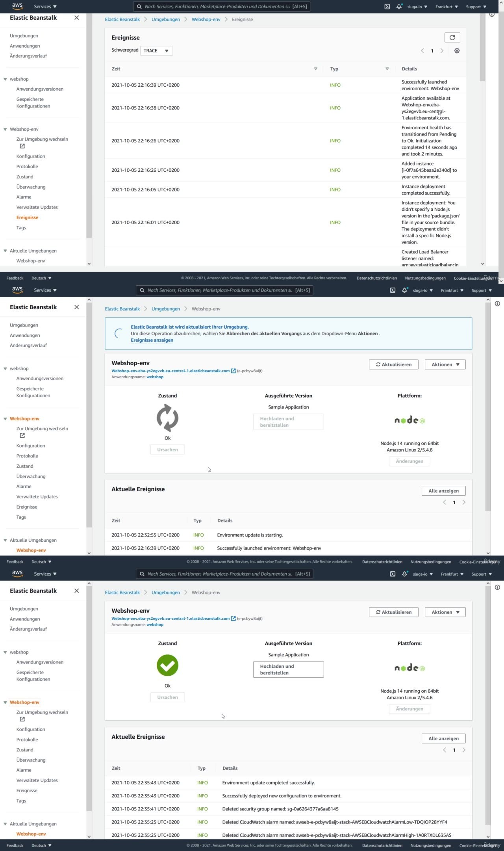Click the Typ column header filter icon
Viewport: 504px width, 851px height.
[x=387, y=69]
